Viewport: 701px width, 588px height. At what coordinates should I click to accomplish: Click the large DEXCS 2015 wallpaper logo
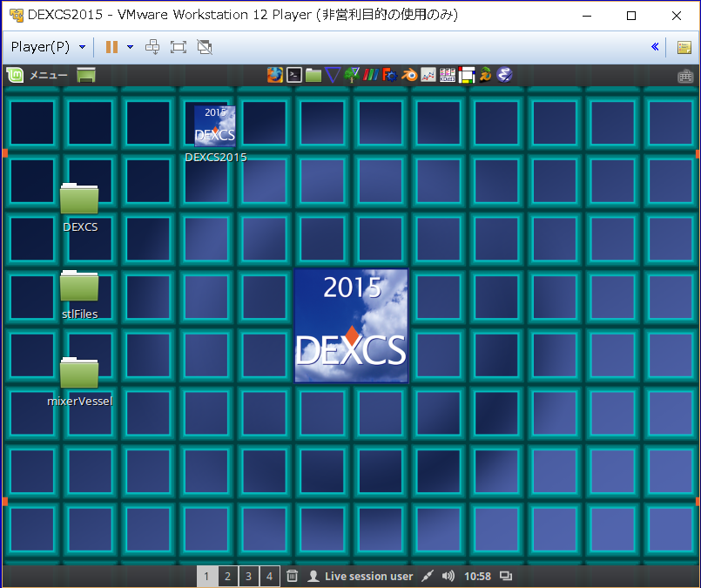[x=351, y=326]
